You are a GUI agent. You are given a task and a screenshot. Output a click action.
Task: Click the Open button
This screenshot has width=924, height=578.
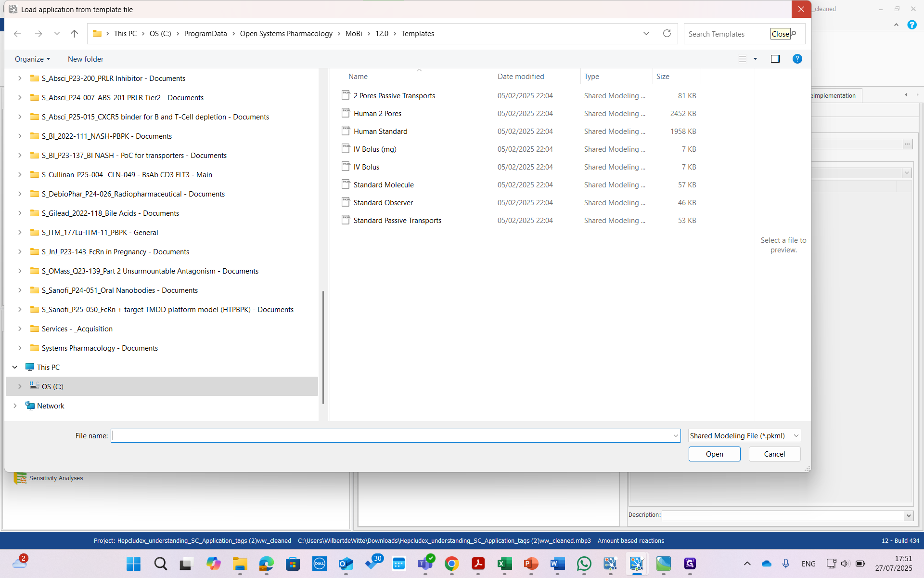coord(714,454)
